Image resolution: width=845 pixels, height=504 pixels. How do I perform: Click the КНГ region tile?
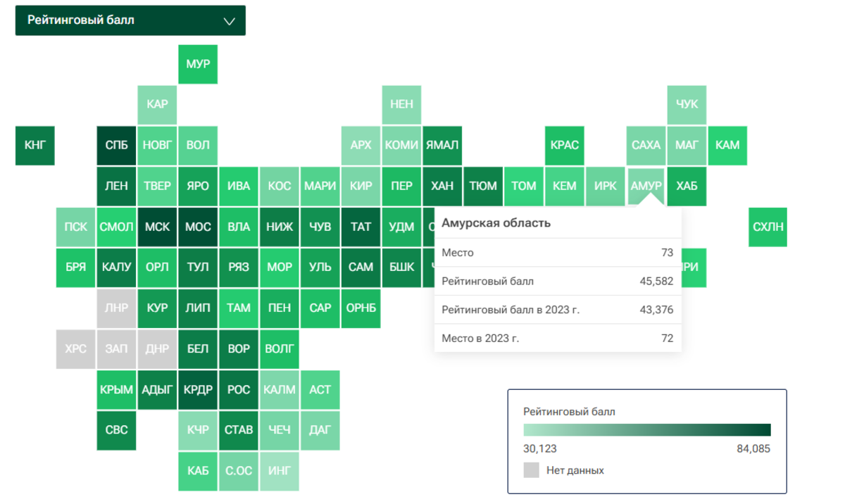(x=35, y=146)
